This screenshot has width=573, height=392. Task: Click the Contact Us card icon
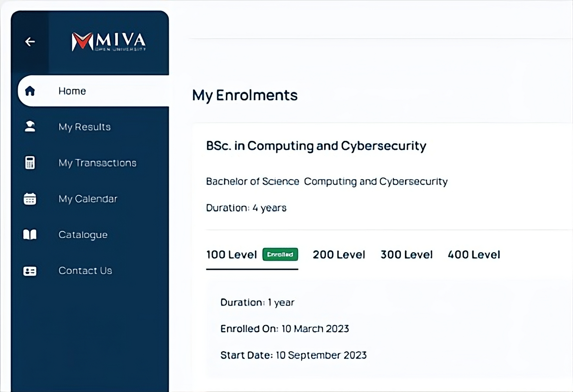[x=30, y=271]
